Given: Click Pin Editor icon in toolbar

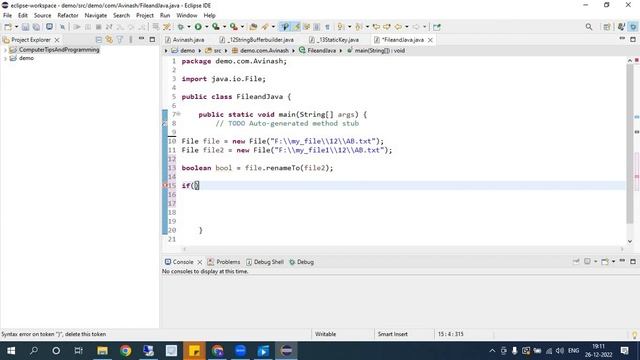Looking at the screenshot, I should click(x=437, y=27).
